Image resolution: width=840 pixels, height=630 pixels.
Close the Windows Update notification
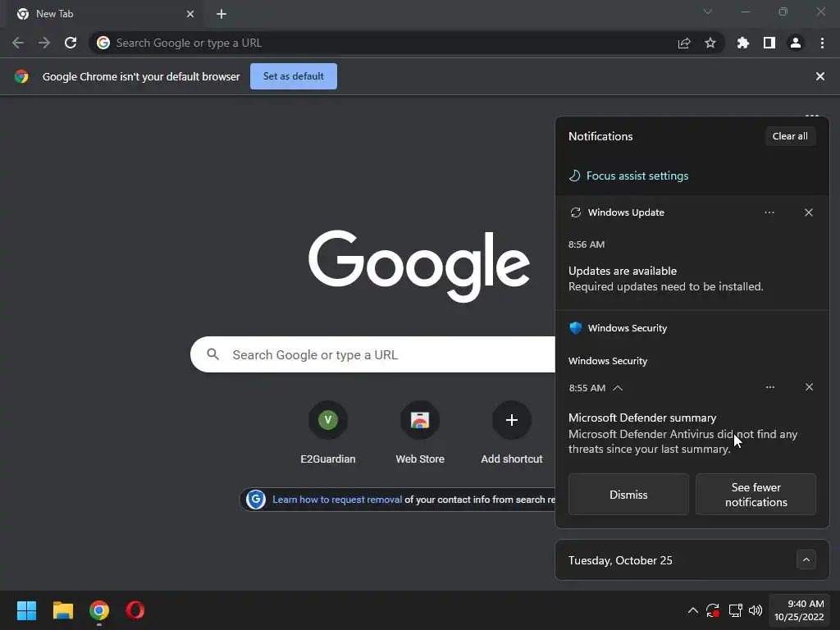(x=809, y=212)
